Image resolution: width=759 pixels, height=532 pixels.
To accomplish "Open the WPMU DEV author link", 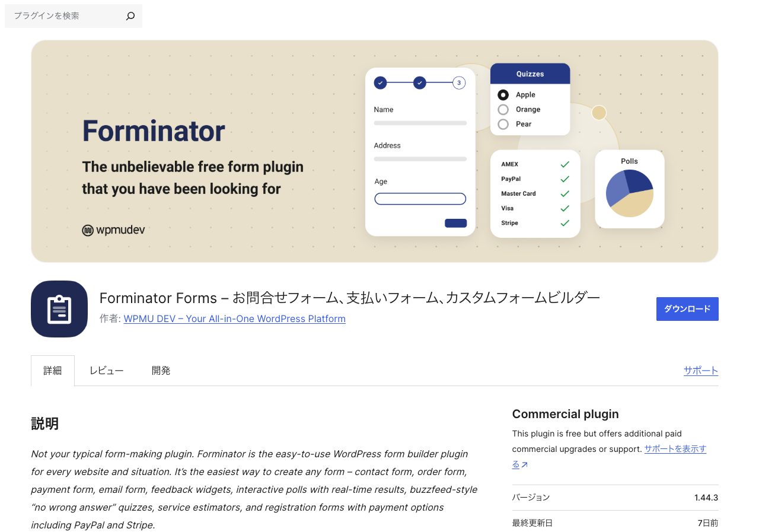I will pos(234,318).
